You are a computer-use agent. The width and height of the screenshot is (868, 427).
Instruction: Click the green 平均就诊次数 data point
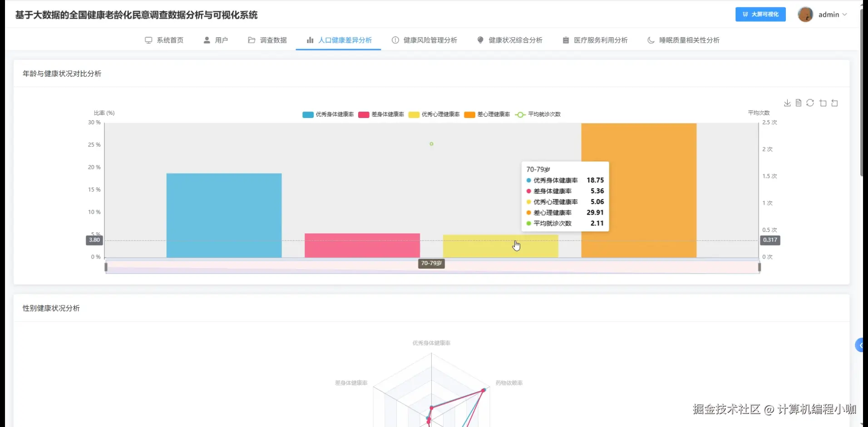[431, 144]
